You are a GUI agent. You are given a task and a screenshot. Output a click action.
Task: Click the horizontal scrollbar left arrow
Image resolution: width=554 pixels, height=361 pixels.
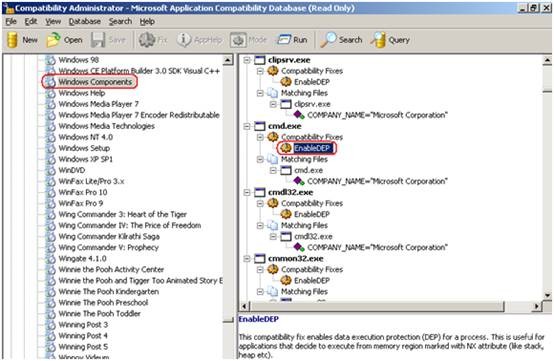(245, 306)
